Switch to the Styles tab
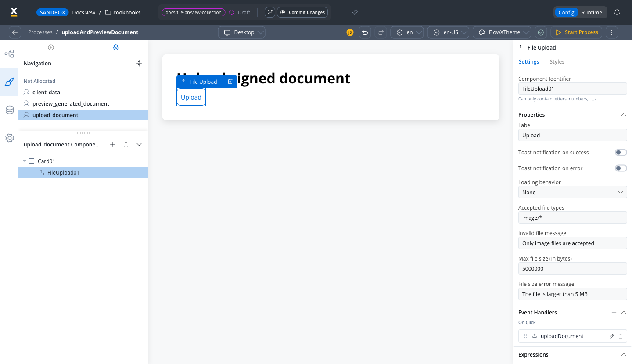Viewport: 632px width, 364px height. 557,62
